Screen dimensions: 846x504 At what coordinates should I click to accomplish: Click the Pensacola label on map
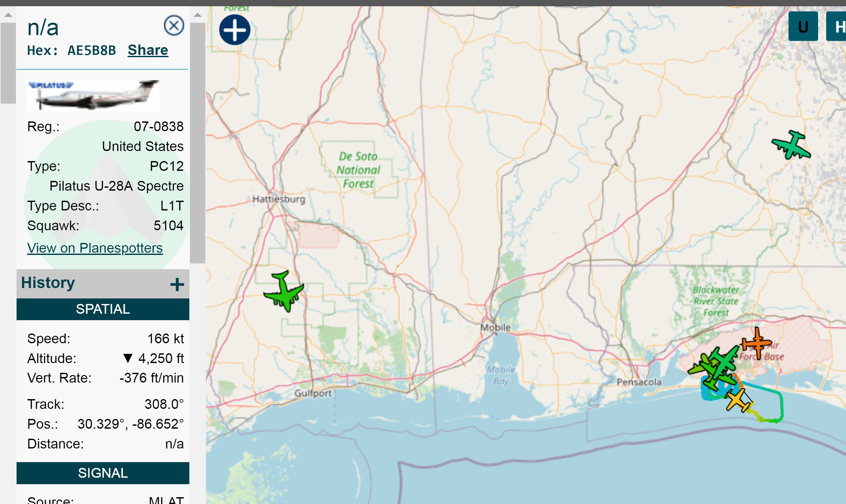tap(639, 382)
